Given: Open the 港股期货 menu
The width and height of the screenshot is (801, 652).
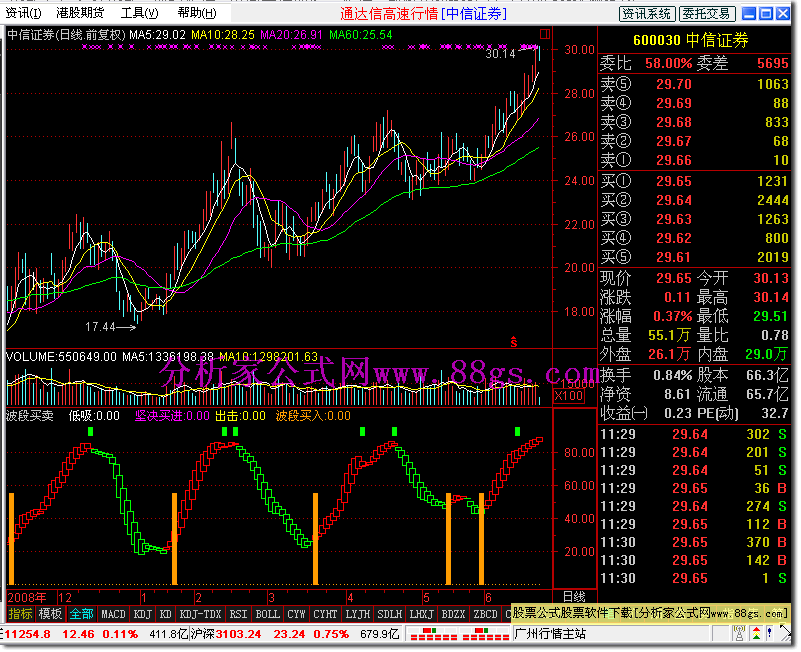Looking at the screenshot, I should [x=80, y=13].
